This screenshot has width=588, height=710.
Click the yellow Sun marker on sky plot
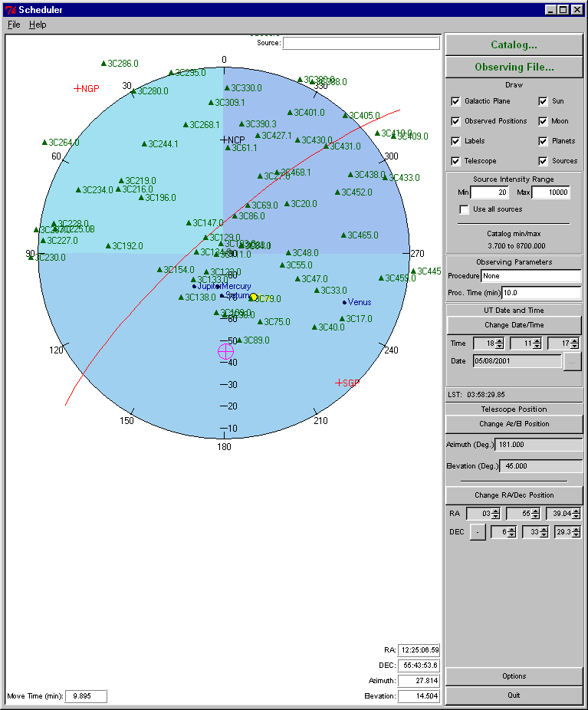coord(254,297)
